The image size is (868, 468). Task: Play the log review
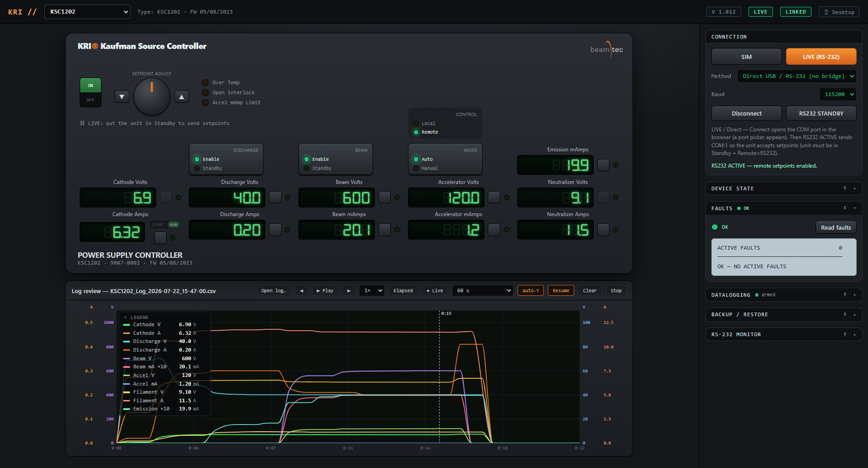tap(325, 290)
